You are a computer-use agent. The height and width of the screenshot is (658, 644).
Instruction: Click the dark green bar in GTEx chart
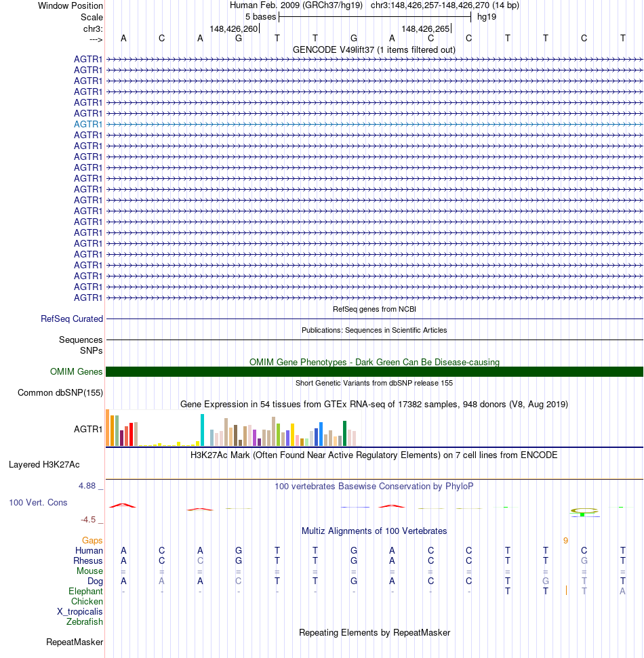click(344, 434)
